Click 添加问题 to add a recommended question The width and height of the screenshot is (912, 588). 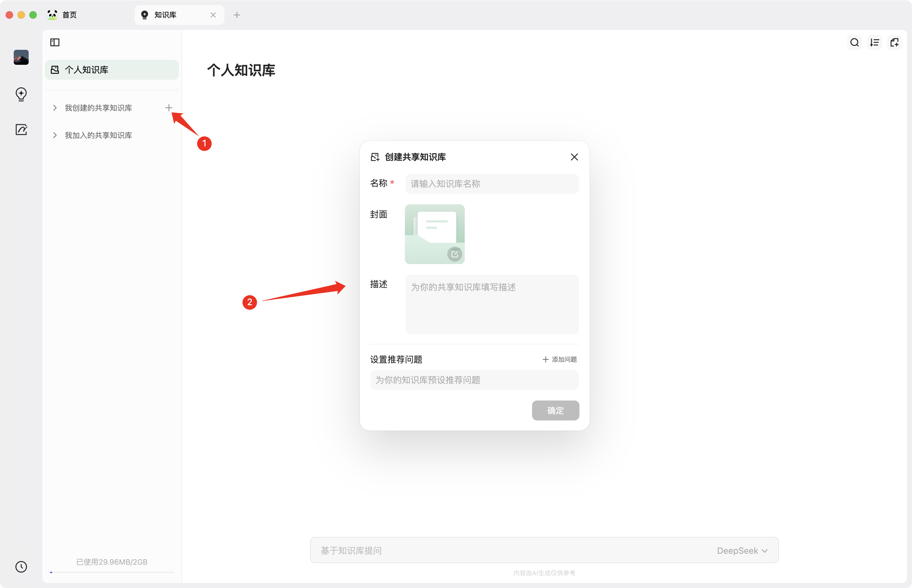click(559, 359)
